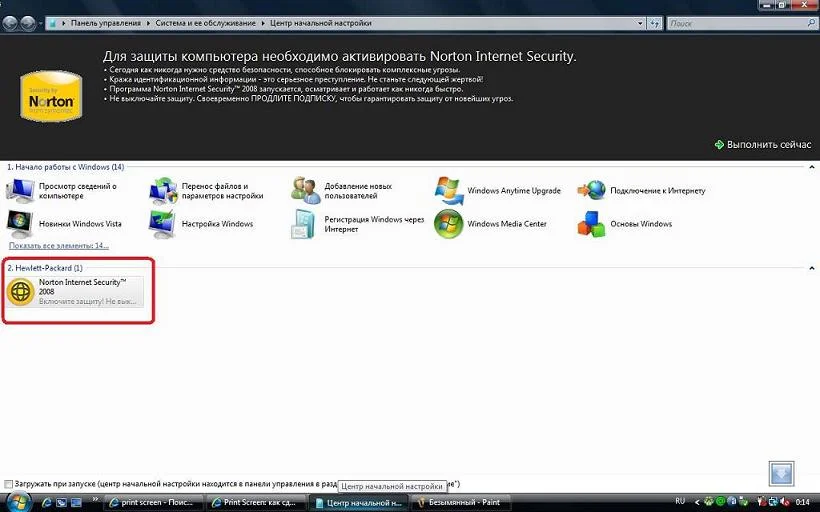This screenshot has width=820, height=512.
Task: Collapse the Hewlett-Packard section arrow
Action: (812, 268)
